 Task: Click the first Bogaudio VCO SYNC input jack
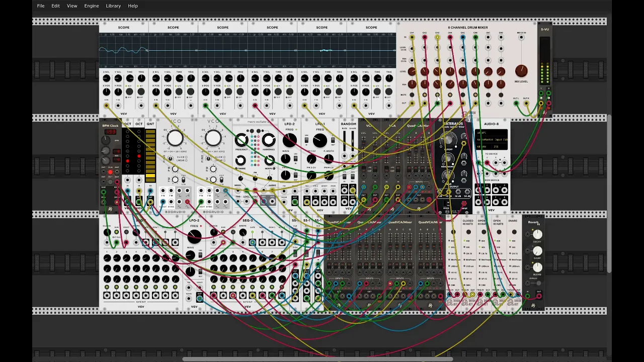171,202
